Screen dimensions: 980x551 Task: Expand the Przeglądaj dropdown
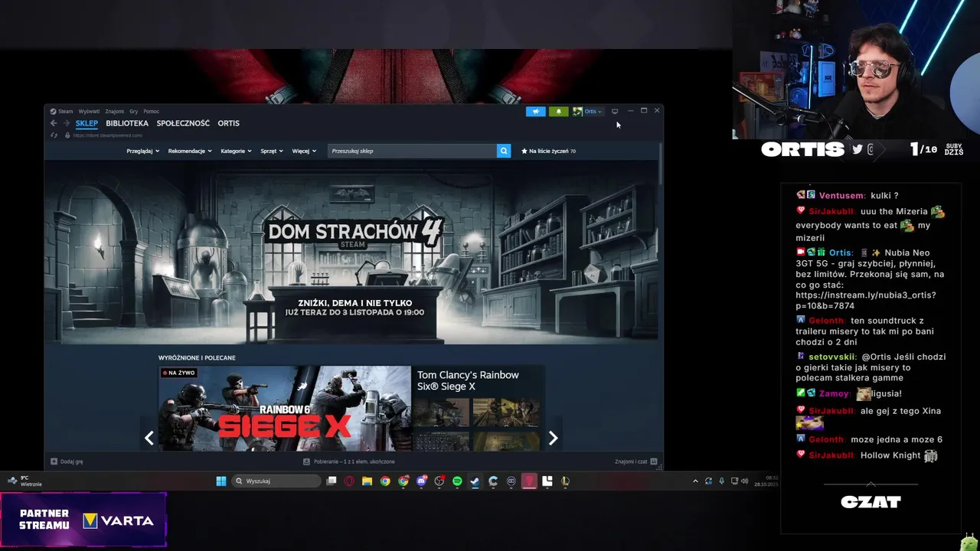[x=142, y=151]
